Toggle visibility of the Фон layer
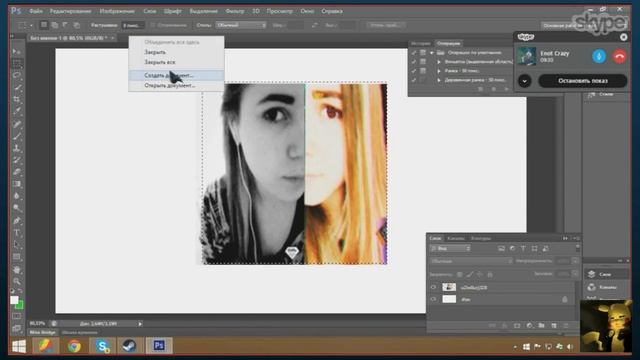 click(x=433, y=299)
